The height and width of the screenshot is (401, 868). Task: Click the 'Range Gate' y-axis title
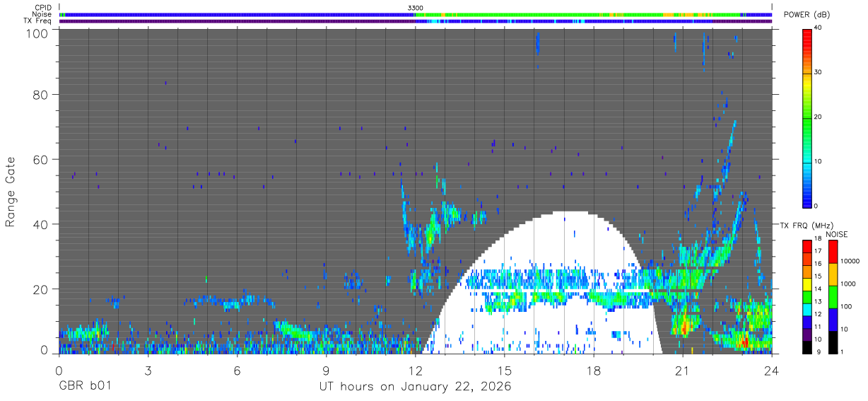(11, 192)
